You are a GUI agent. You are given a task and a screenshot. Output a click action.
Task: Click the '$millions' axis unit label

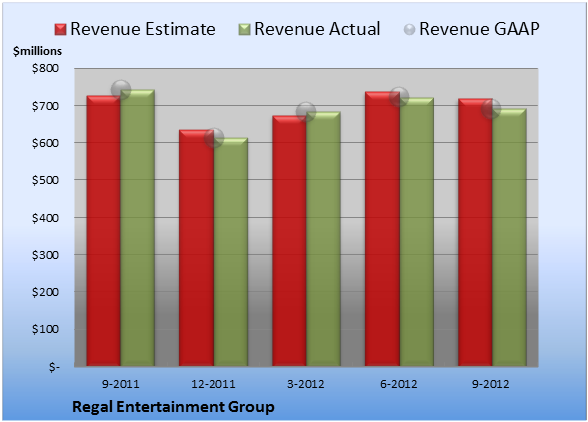click(x=38, y=51)
